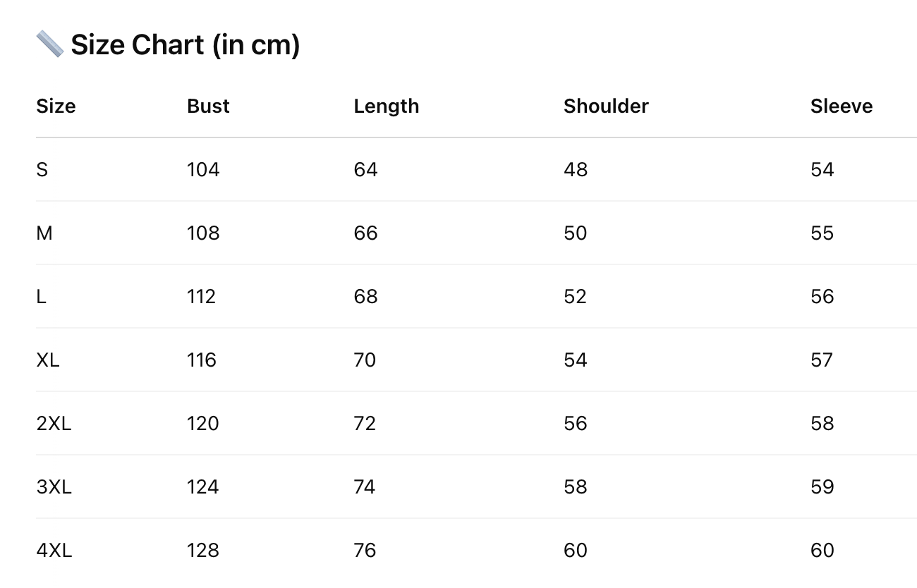Select the Shoulder column header
Viewport: 917px width, 588px height.
[605, 106]
